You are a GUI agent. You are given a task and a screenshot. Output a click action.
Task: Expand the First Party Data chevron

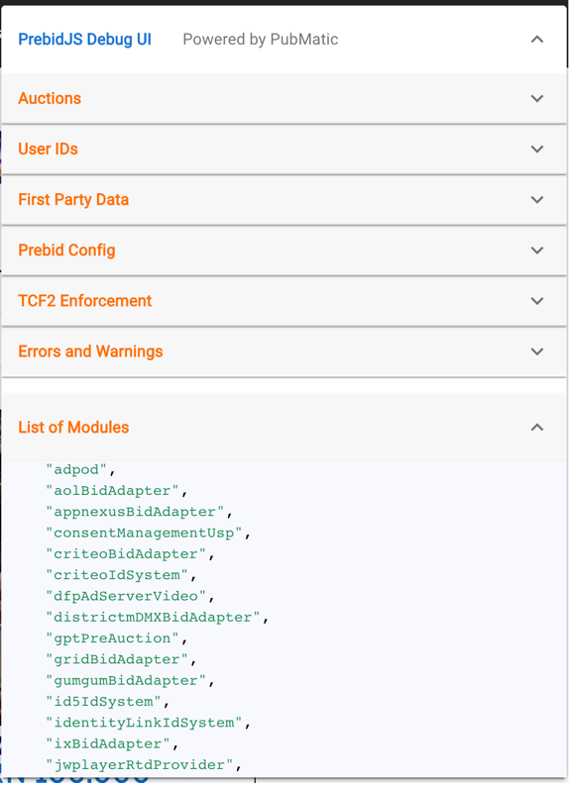(537, 200)
